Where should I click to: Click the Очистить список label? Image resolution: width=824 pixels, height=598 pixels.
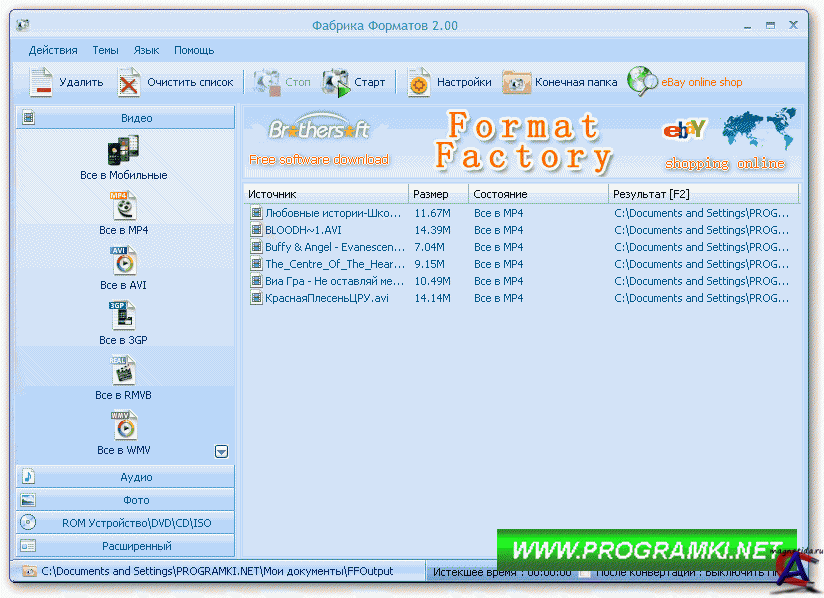coord(190,82)
